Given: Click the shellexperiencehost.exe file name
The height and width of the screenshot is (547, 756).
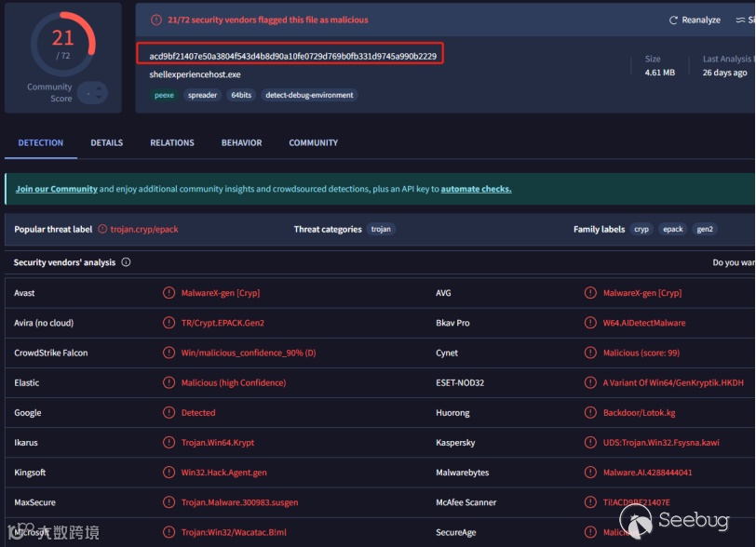Looking at the screenshot, I should click(195, 74).
